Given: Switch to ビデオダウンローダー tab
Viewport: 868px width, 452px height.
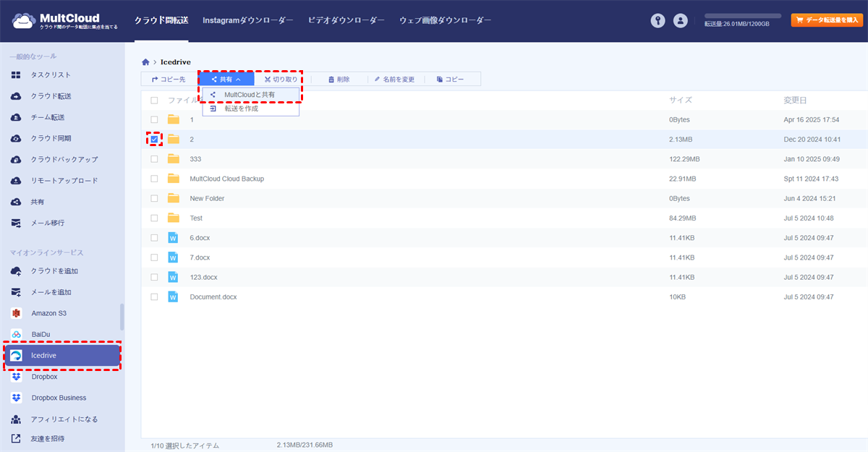Looking at the screenshot, I should point(346,21).
